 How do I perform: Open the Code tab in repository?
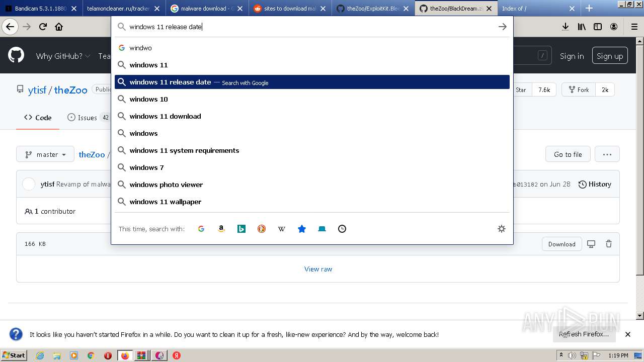click(x=38, y=117)
